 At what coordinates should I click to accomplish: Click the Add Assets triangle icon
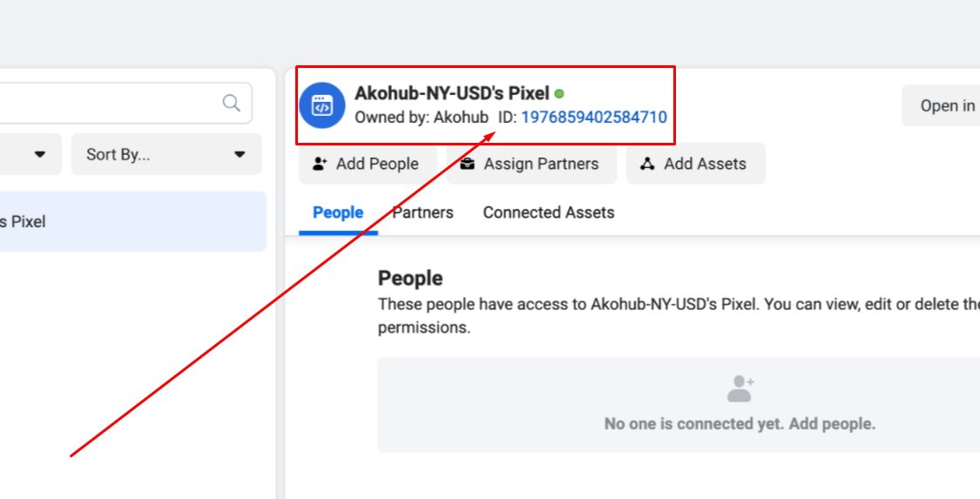pos(647,164)
